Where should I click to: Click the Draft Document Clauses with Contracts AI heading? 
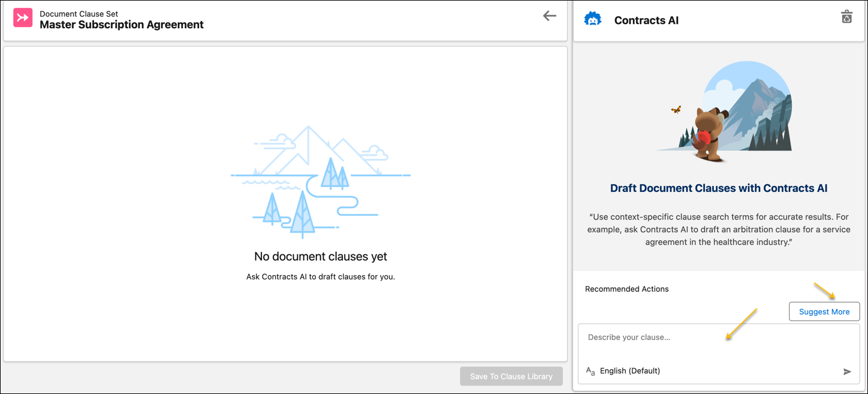pyautogui.click(x=719, y=188)
